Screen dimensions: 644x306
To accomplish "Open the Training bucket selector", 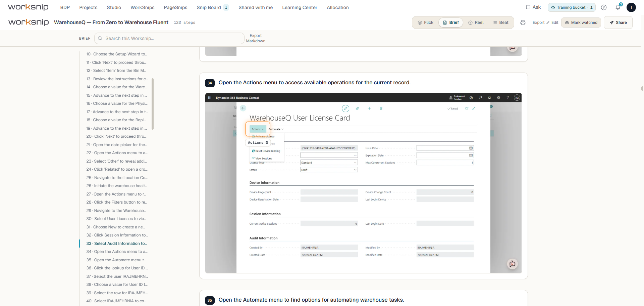I will click(x=572, y=7).
